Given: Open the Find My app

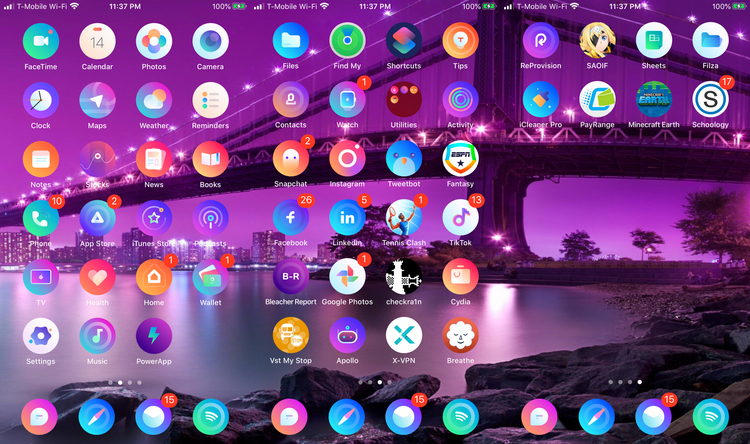Looking at the screenshot, I should 347,41.
